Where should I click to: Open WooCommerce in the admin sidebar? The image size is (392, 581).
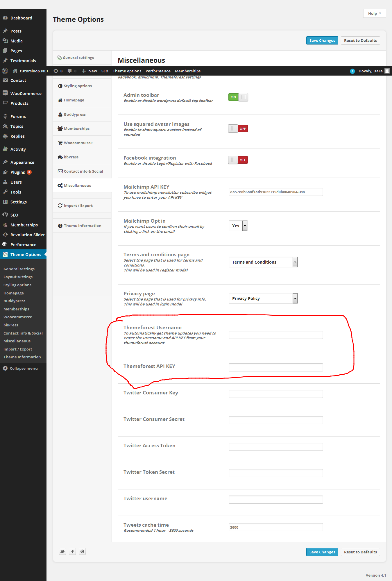pyautogui.click(x=26, y=94)
